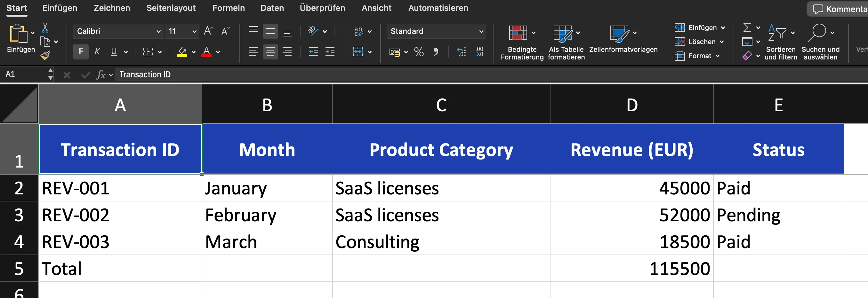Click the Cut scissors icon

pos(46,27)
